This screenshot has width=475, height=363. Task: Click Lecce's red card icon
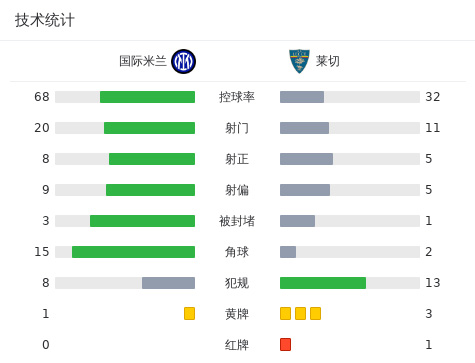pos(285,345)
